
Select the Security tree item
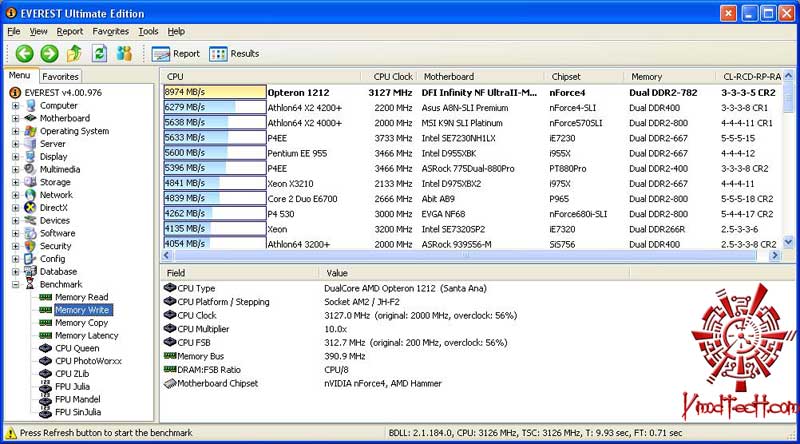56,245
